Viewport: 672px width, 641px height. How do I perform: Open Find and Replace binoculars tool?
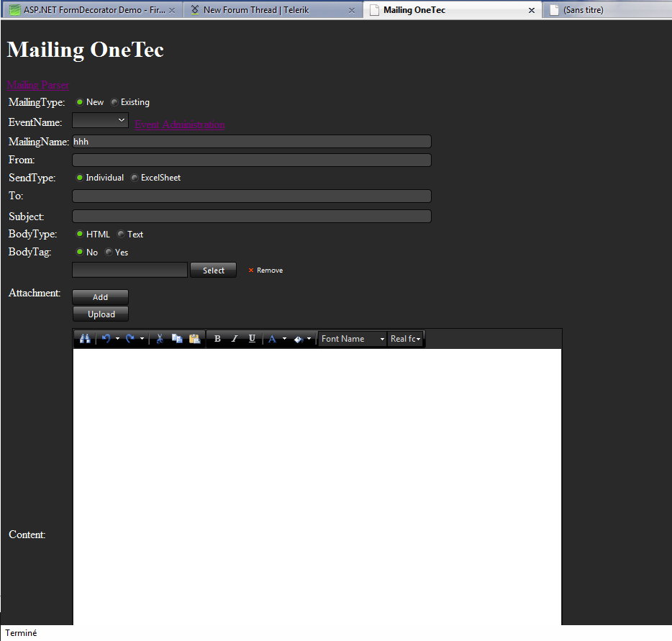85,339
